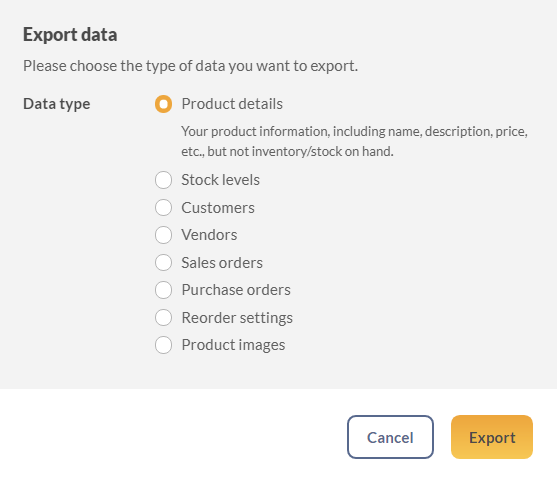Click the 'Vendors' label text
Viewport: 557px width, 481px height.
point(209,235)
